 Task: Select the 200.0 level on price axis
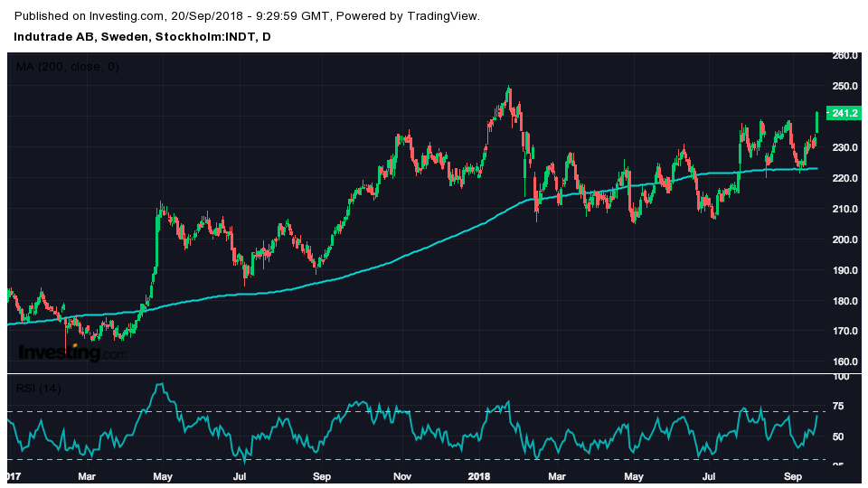pyautogui.click(x=844, y=240)
